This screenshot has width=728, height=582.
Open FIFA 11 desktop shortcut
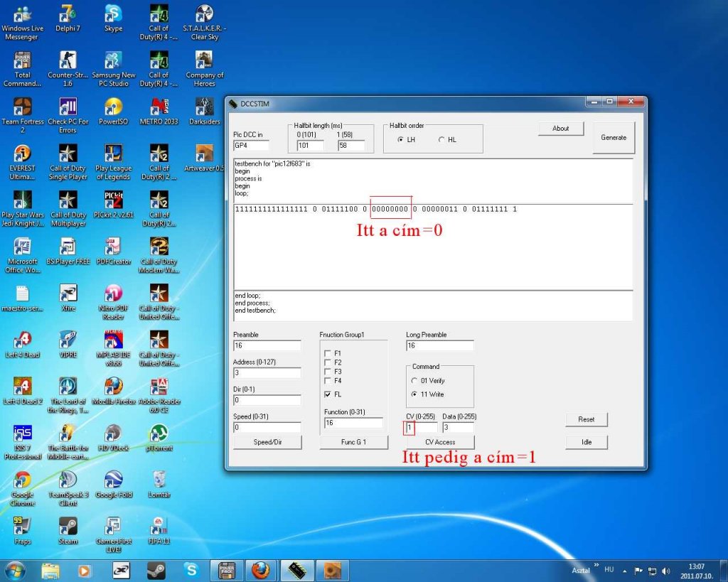pyautogui.click(x=159, y=532)
